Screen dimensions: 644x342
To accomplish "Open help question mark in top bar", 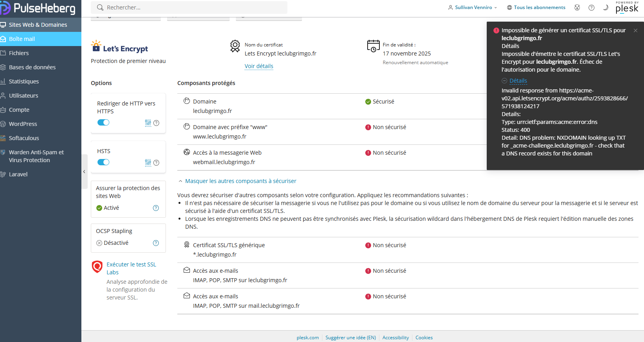I will tap(591, 7).
